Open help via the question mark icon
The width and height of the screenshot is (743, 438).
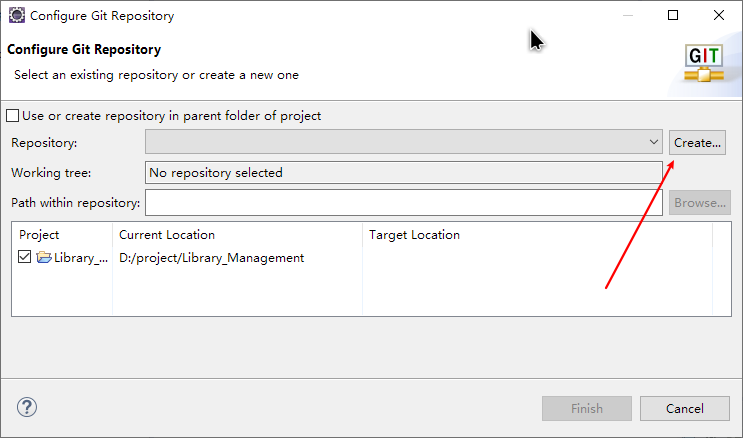(x=27, y=407)
